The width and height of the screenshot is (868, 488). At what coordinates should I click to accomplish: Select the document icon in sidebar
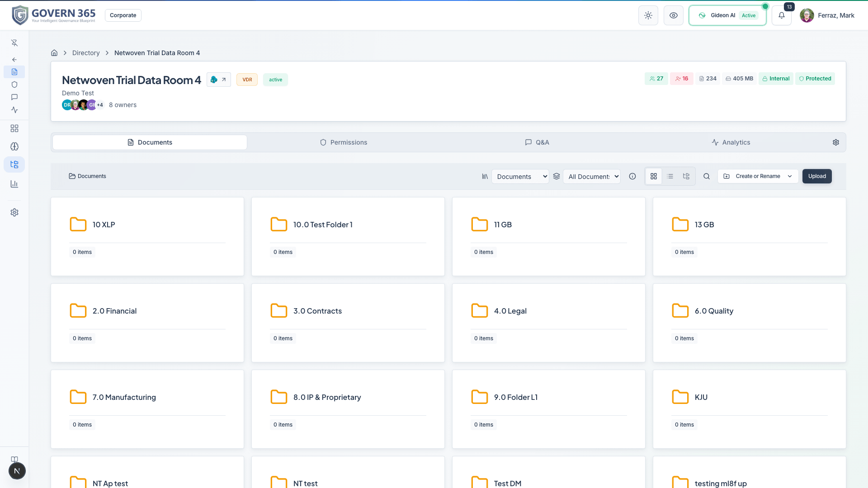14,72
